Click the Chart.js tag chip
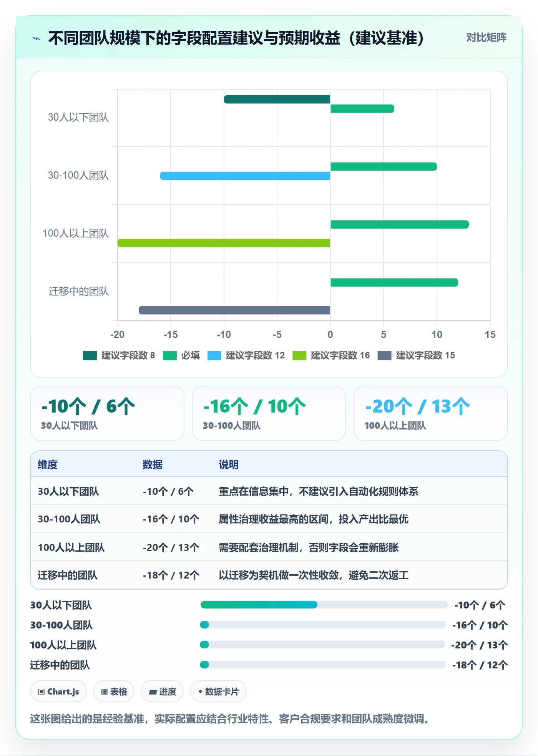 point(58,691)
